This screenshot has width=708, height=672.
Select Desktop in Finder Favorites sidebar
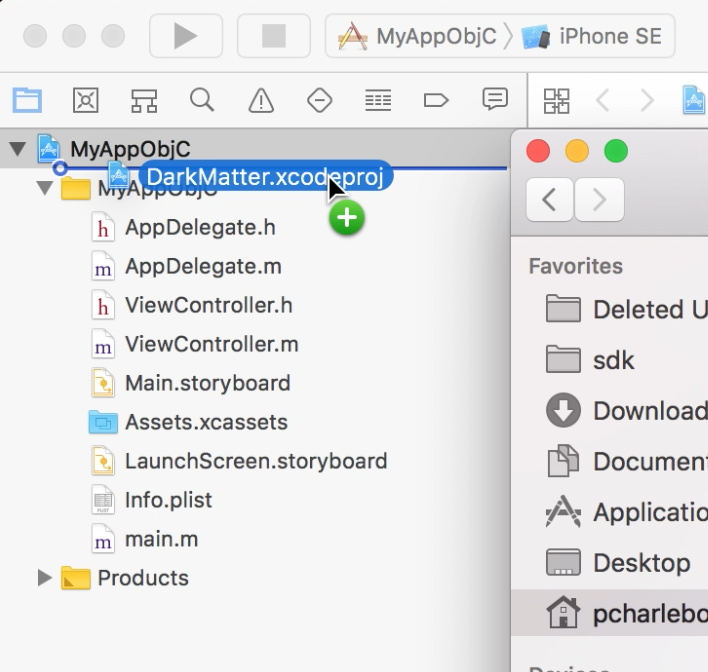point(641,563)
